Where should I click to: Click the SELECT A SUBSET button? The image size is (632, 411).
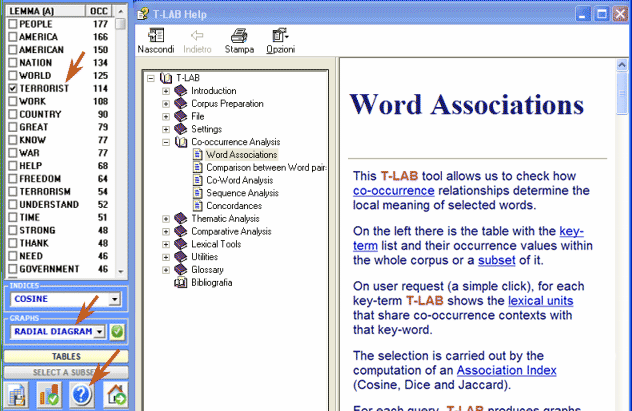66,372
